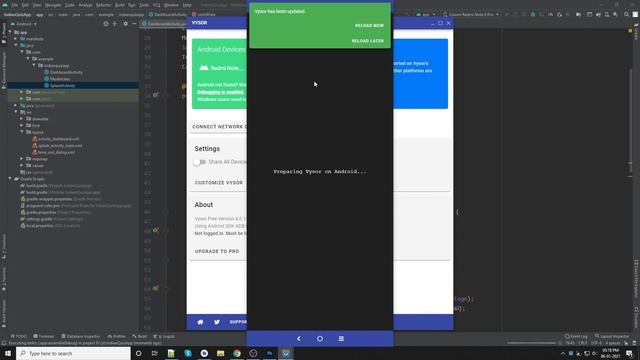Expand the drawable folder

click(22, 119)
